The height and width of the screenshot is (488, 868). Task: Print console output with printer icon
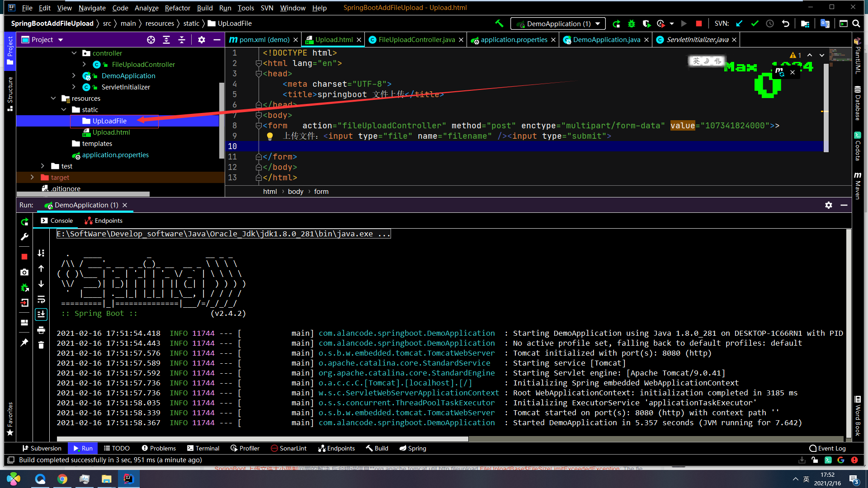tap(41, 330)
